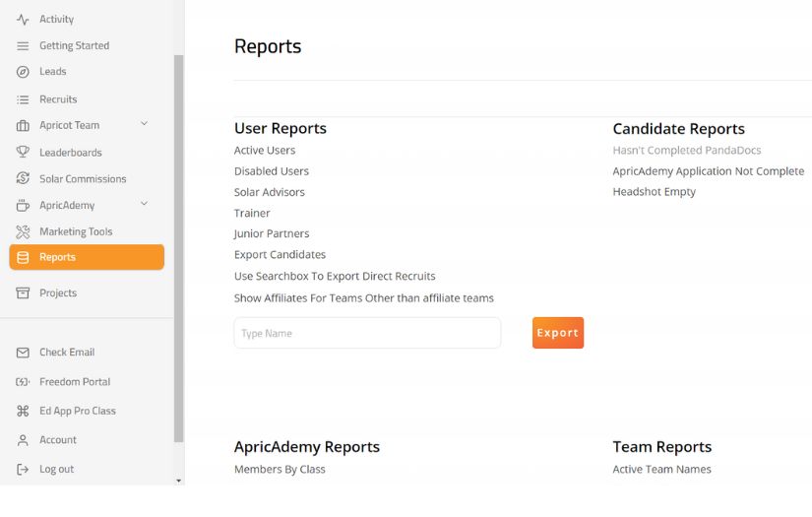Click the Log out arrow icon
The width and height of the screenshot is (812, 517).
pyautogui.click(x=23, y=470)
